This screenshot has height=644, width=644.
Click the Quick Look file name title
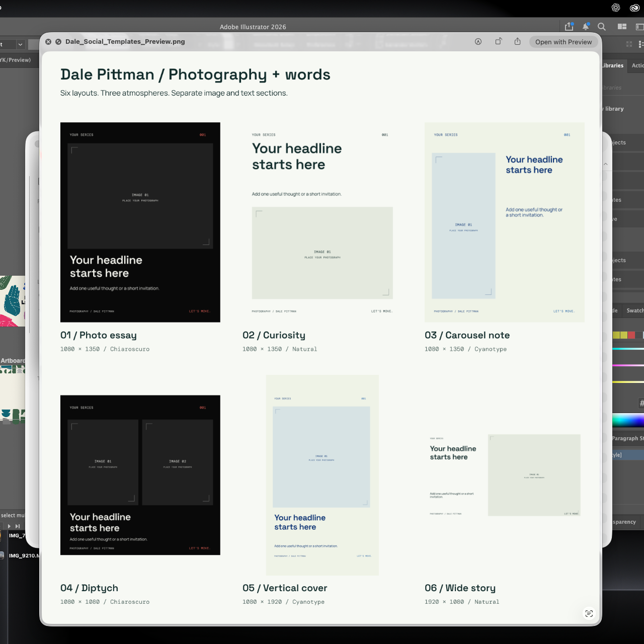[125, 42]
